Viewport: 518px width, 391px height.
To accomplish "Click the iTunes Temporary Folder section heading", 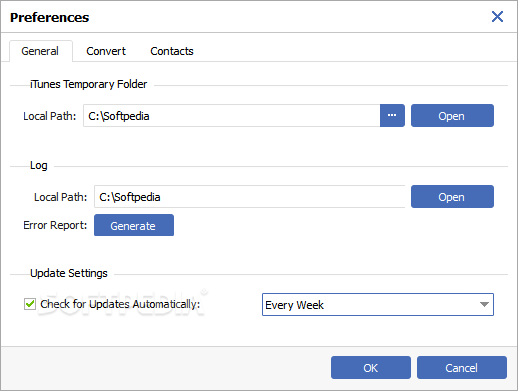I will [x=88, y=84].
